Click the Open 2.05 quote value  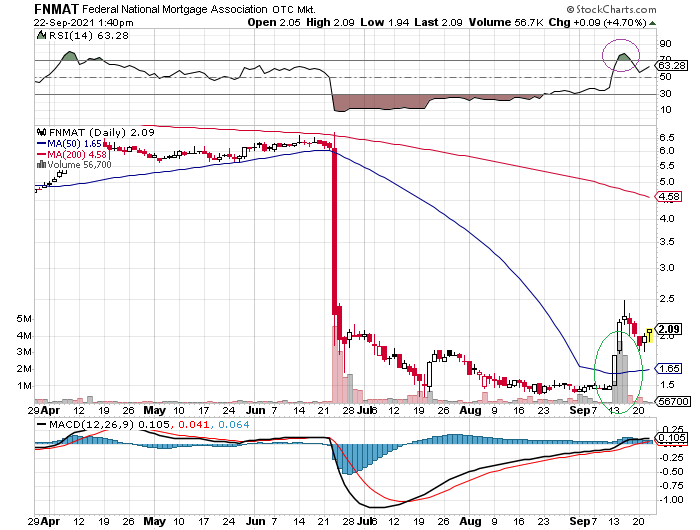click(274, 22)
